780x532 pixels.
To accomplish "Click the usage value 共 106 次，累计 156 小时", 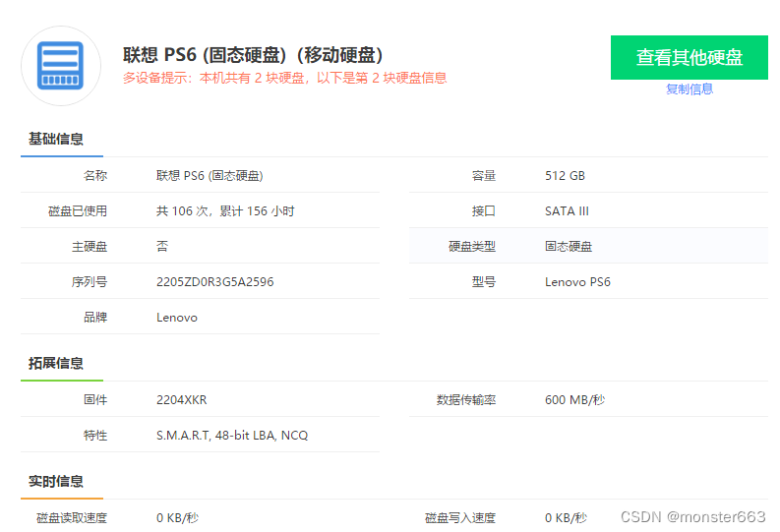I will [x=225, y=210].
